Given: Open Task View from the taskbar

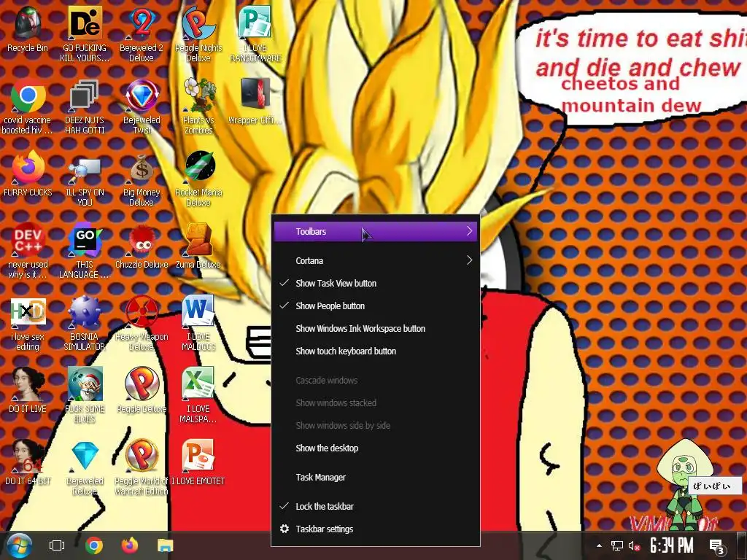Looking at the screenshot, I should (57, 545).
